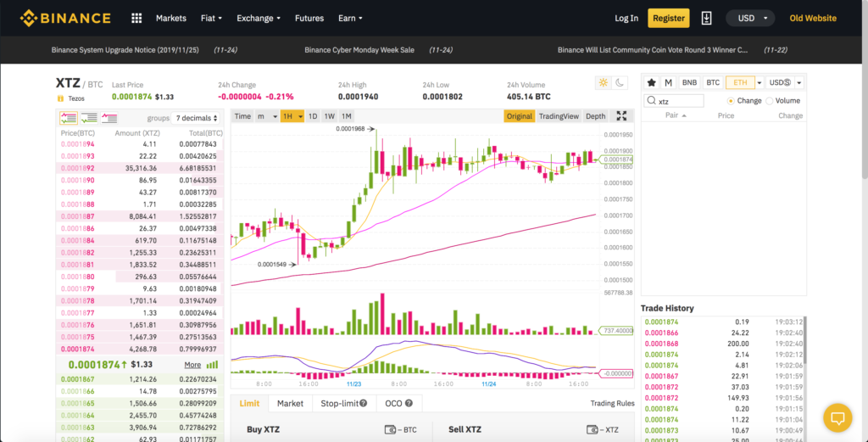Expand the ETH markets dropdown arrow
868x442 pixels.
(x=759, y=82)
